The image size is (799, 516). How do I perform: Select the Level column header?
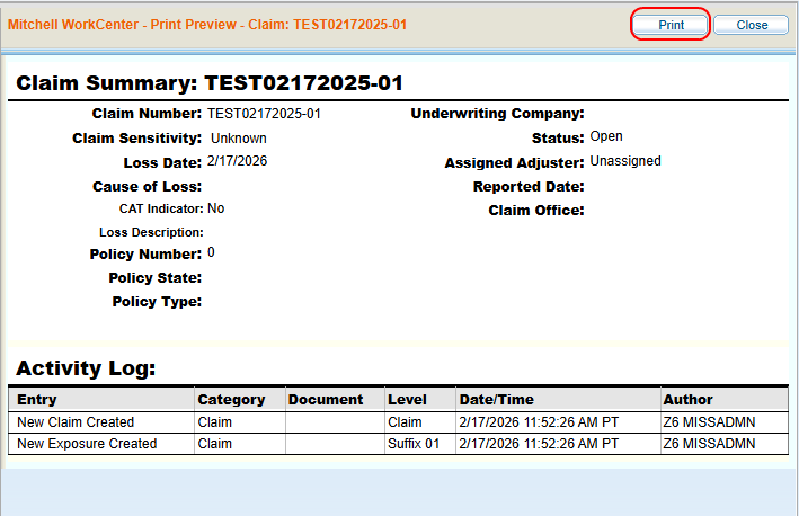click(x=407, y=399)
